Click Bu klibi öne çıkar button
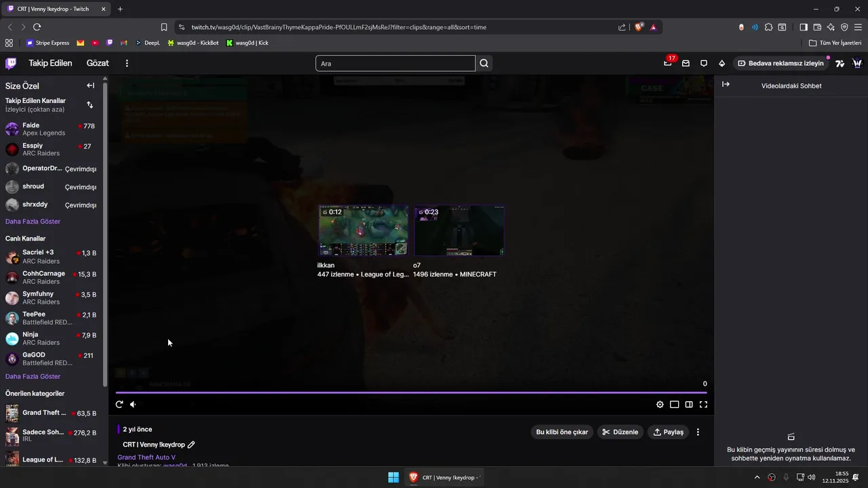The width and height of the screenshot is (868, 488). [x=562, y=432]
